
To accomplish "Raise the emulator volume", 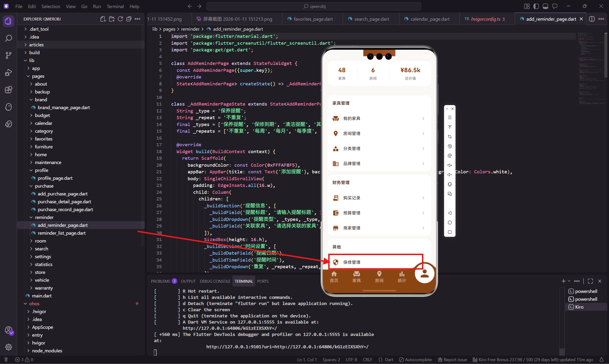I will click(450, 165).
